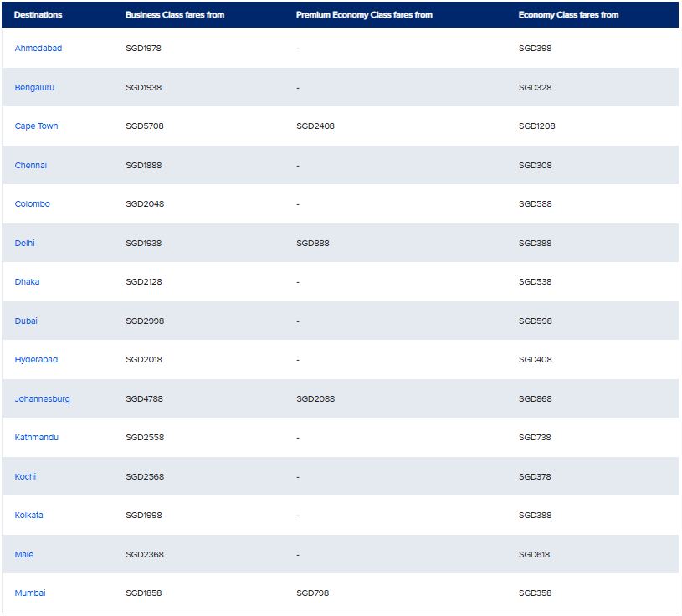This screenshot has width=682, height=616.
Task: Select Male business fare SGD2368
Action: point(145,555)
